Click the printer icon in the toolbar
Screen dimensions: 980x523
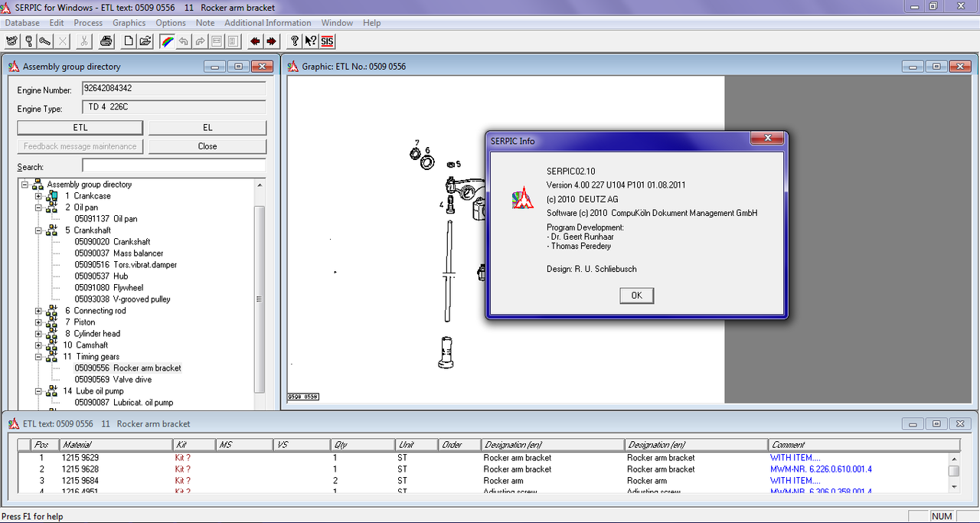coord(106,41)
